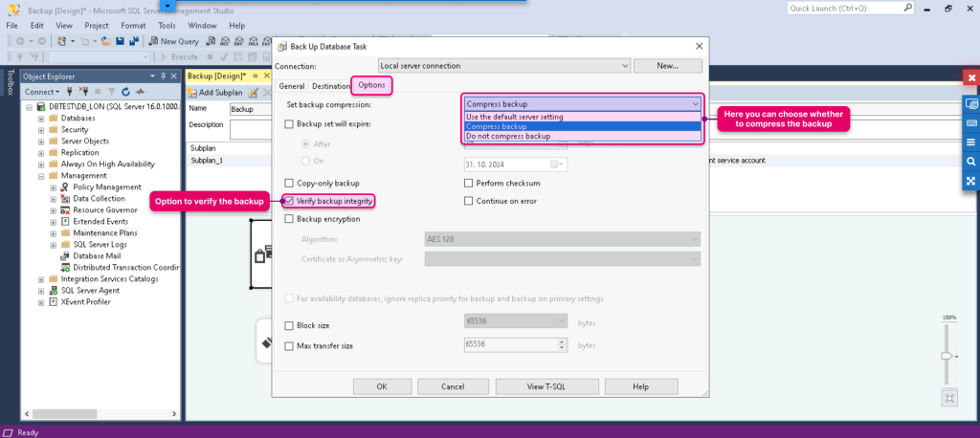Click the design surface zoom slider handle
The width and height of the screenshot is (980, 438).
click(947, 356)
